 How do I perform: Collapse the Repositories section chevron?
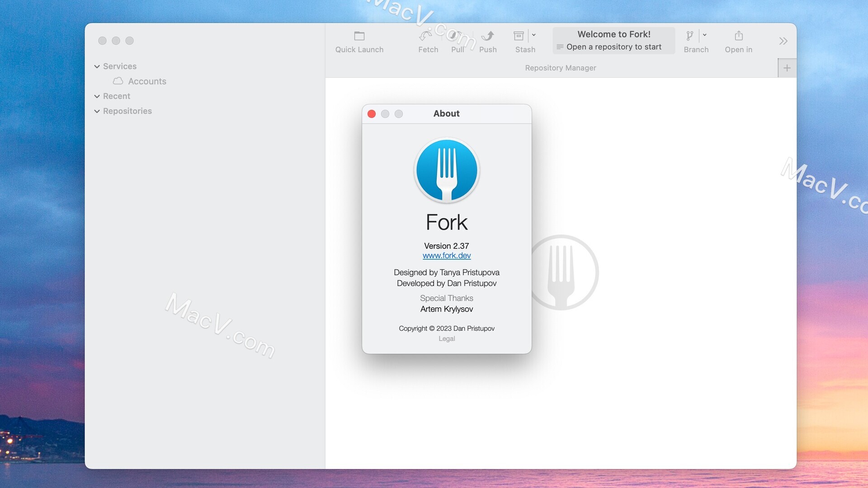(97, 111)
